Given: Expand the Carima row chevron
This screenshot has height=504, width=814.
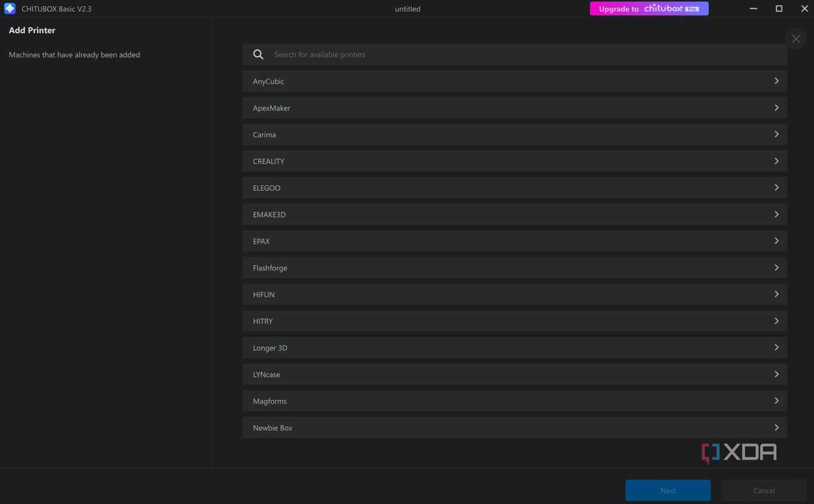Looking at the screenshot, I should tap(776, 134).
